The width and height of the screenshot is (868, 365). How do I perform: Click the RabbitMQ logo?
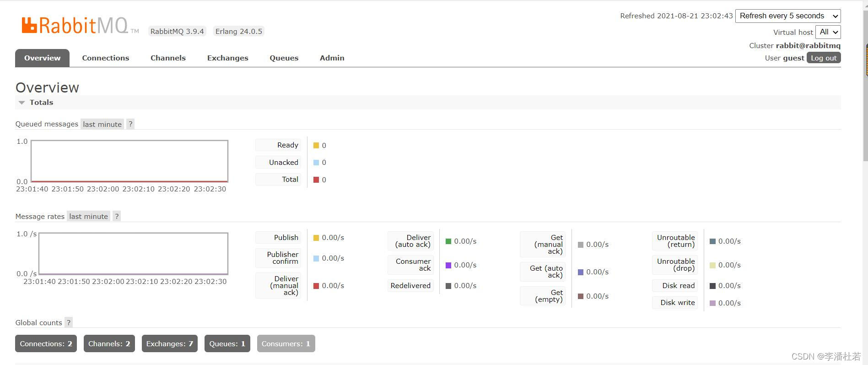click(x=80, y=26)
